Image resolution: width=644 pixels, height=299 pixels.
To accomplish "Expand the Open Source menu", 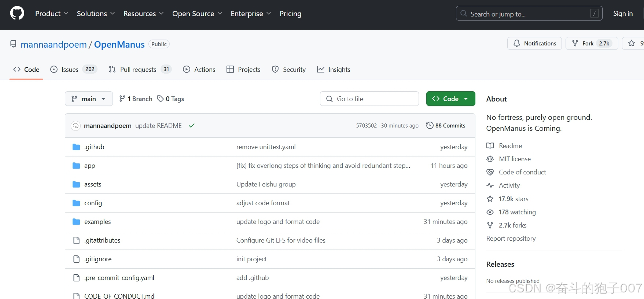I will [x=197, y=14].
